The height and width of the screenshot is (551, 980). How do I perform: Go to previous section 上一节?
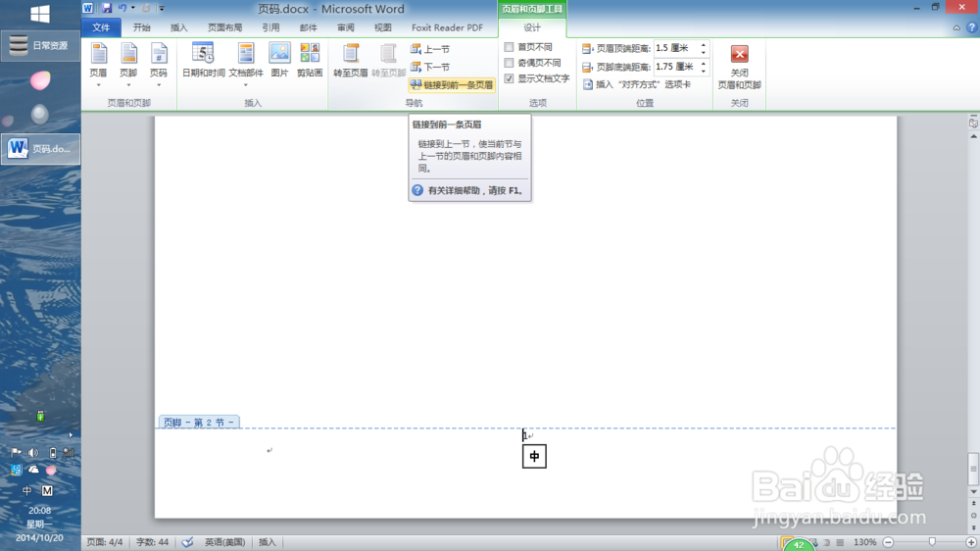coord(430,49)
